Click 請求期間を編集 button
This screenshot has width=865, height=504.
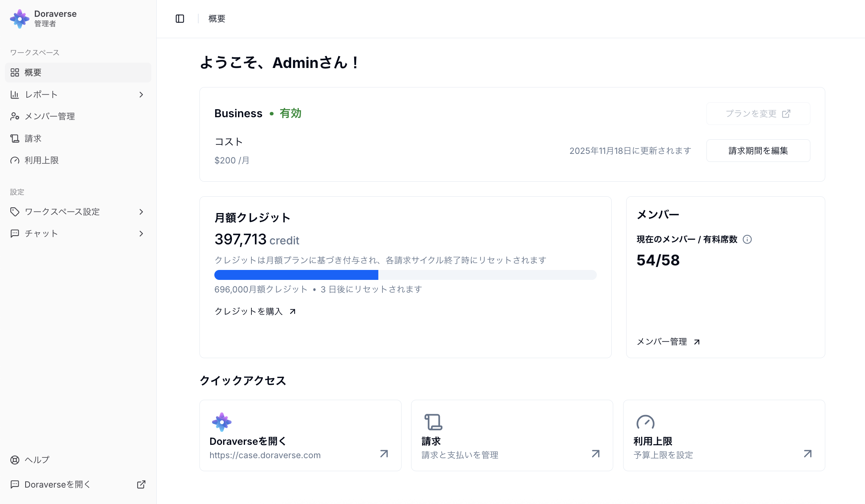(x=758, y=151)
